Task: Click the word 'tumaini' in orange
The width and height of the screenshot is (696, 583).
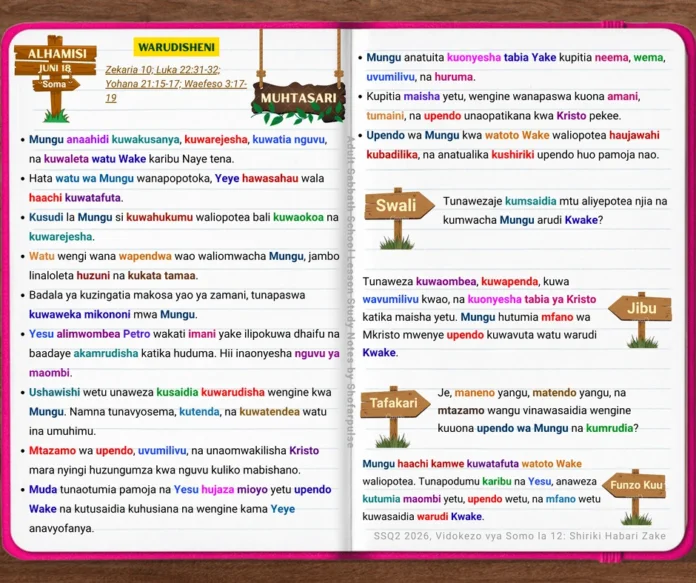Action: coord(385,116)
